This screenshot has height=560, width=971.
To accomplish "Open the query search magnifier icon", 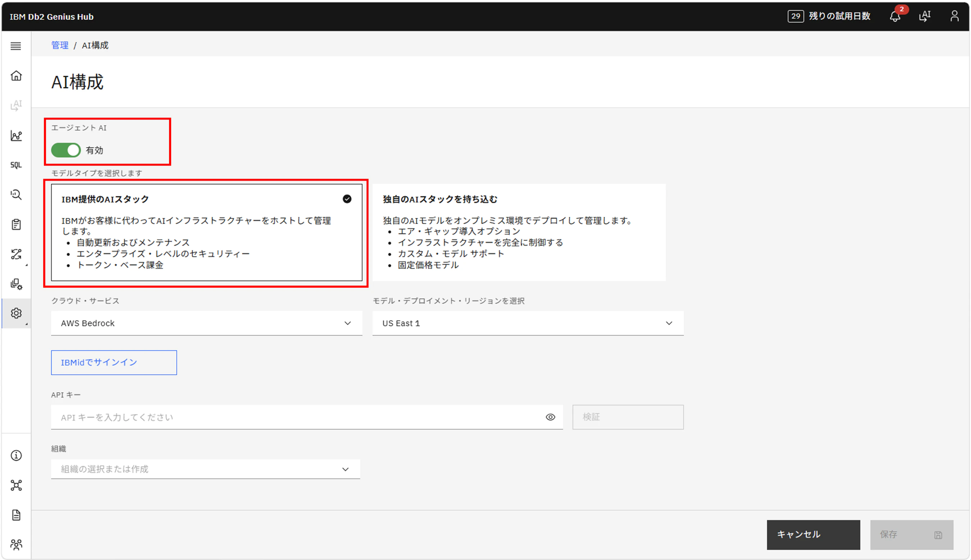I will 16,195.
